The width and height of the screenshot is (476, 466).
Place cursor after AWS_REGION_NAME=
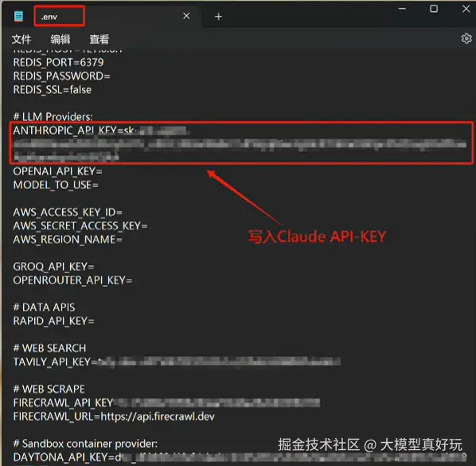click(x=123, y=240)
